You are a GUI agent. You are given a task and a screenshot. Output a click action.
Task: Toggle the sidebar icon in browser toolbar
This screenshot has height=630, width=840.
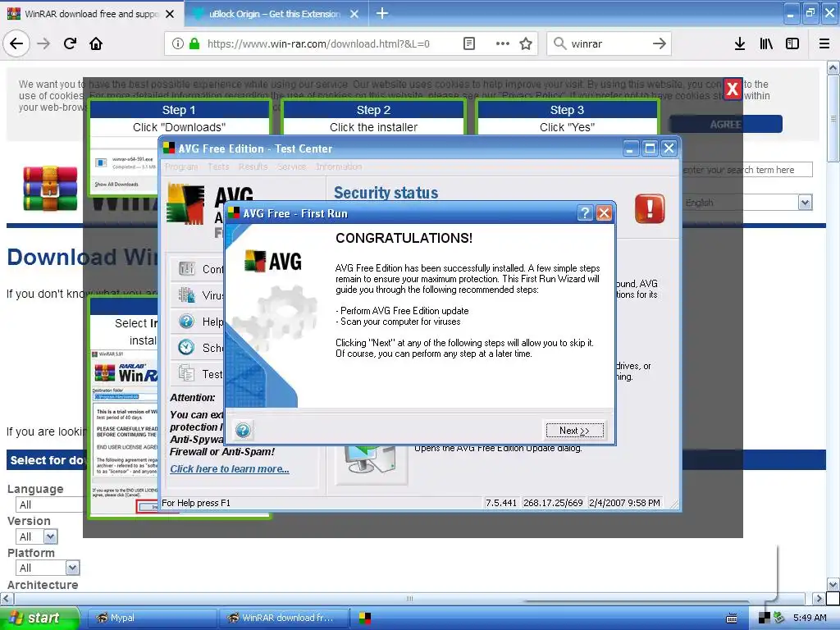point(792,43)
